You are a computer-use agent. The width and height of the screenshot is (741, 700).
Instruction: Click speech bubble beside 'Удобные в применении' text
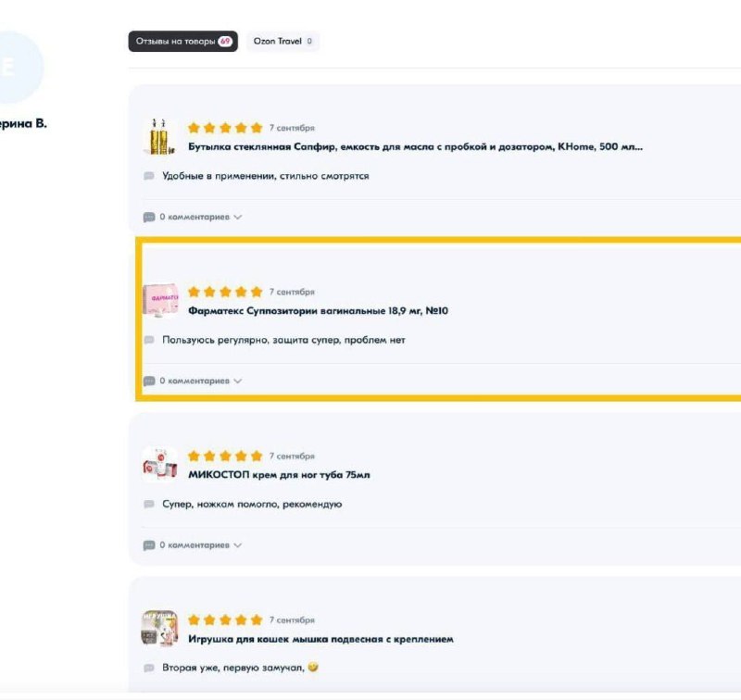149,176
